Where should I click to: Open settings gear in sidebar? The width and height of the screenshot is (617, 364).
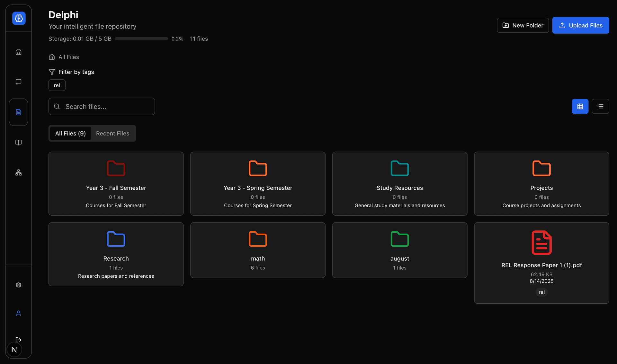tap(19, 285)
